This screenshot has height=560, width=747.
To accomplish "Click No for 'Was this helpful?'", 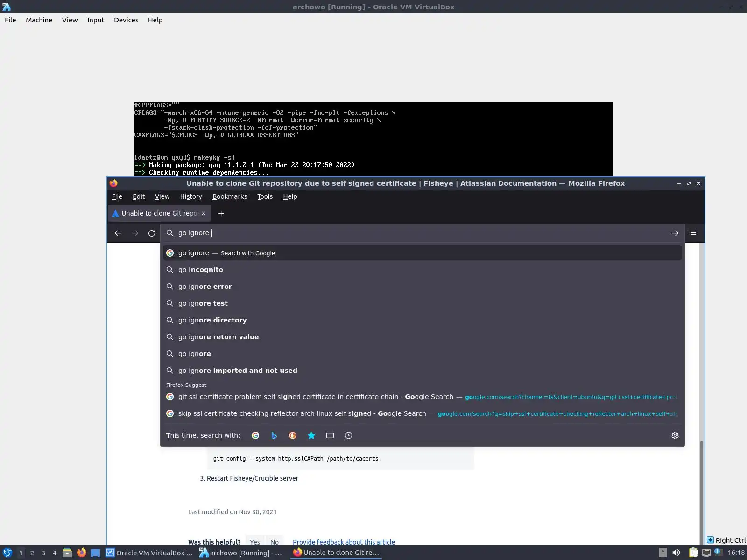I will coord(275,542).
